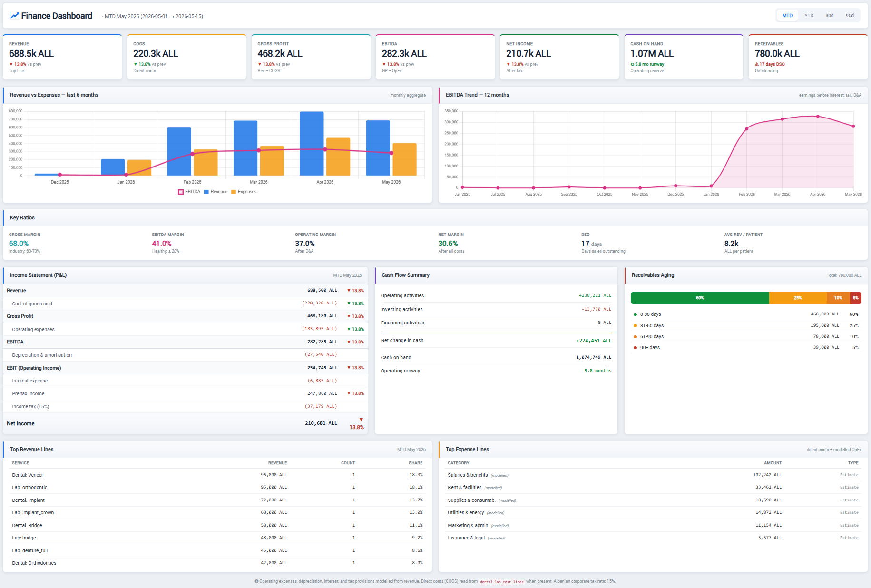Click the Cost of goods sold row
This screenshot has height=588, width=871.
click(186, 304)
